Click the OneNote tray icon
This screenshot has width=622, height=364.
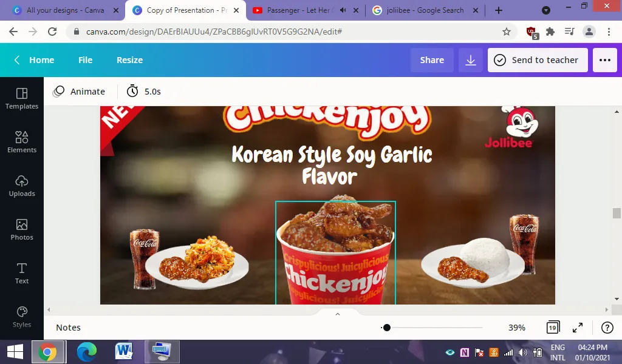(465, 352)
